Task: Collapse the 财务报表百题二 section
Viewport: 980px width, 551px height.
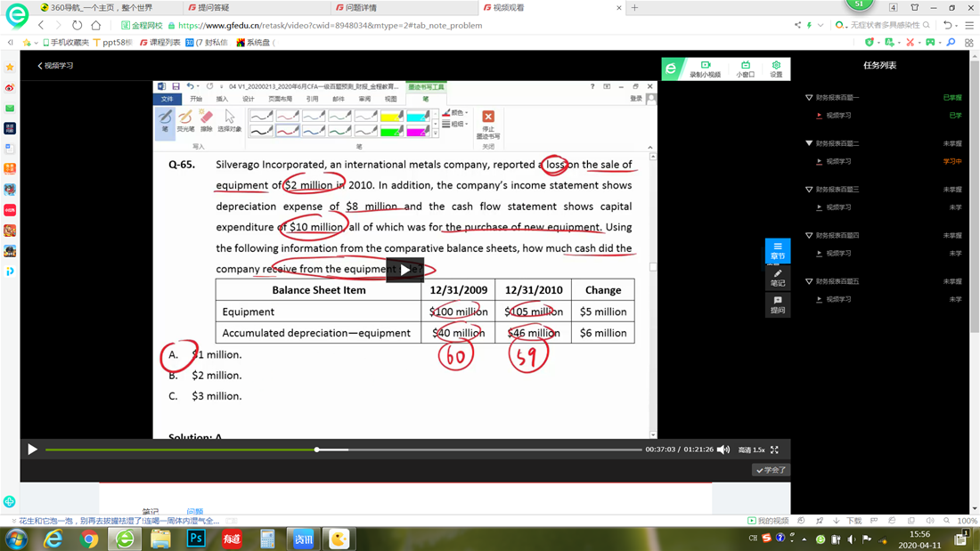Action: [809, 143]
